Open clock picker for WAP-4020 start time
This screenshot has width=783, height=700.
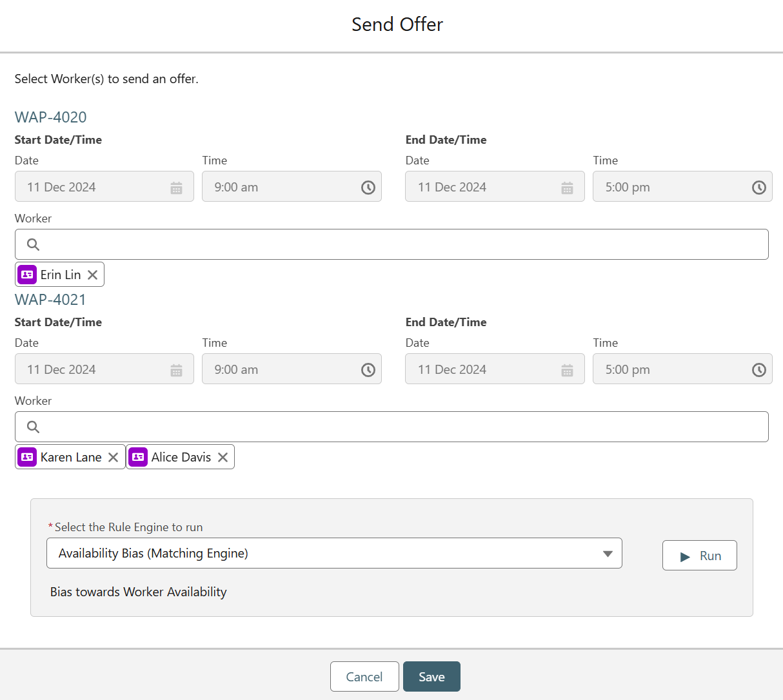pyautogui.click(x=368, y=188)
